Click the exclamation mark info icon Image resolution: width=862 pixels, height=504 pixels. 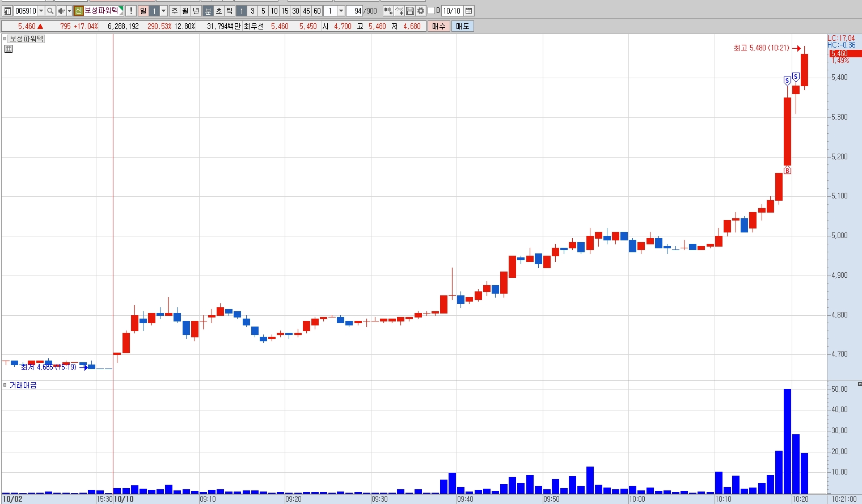[131, 11]
